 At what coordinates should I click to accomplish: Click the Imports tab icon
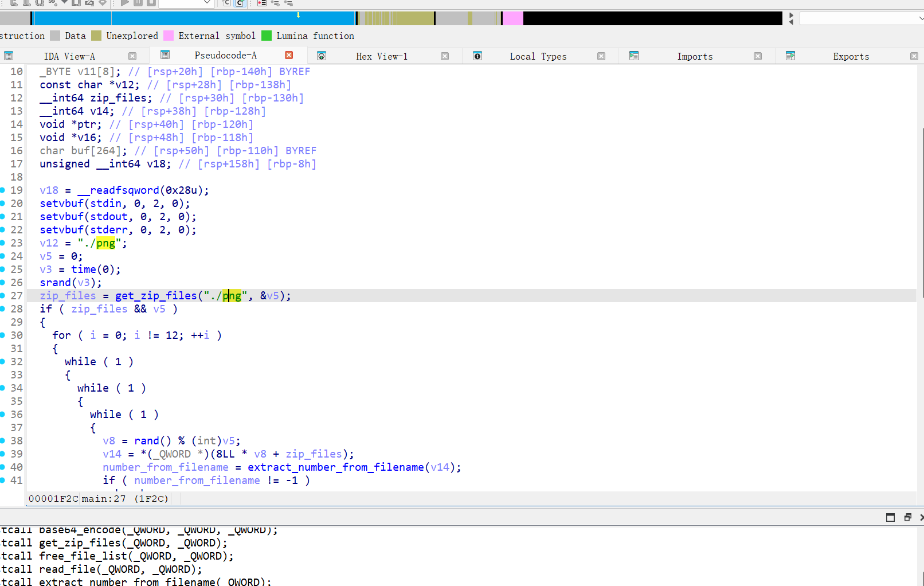point(634,56)
